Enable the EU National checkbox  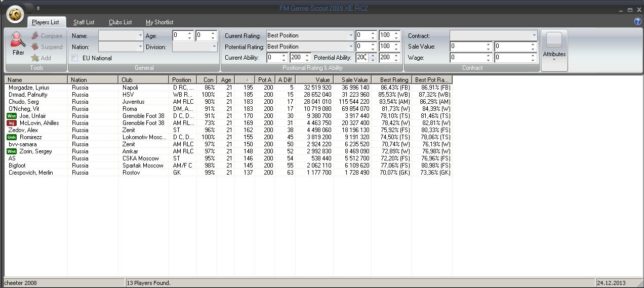click(75, 58)
